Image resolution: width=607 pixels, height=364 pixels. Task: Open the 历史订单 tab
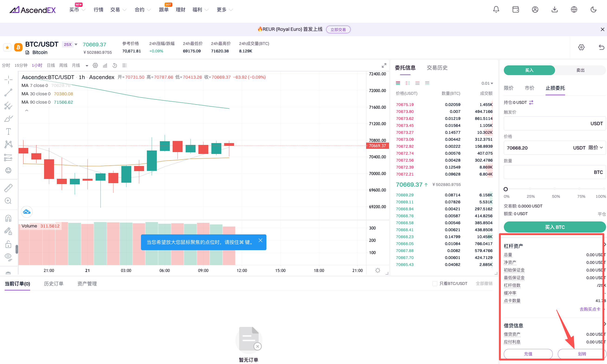(x=54, y=284)
